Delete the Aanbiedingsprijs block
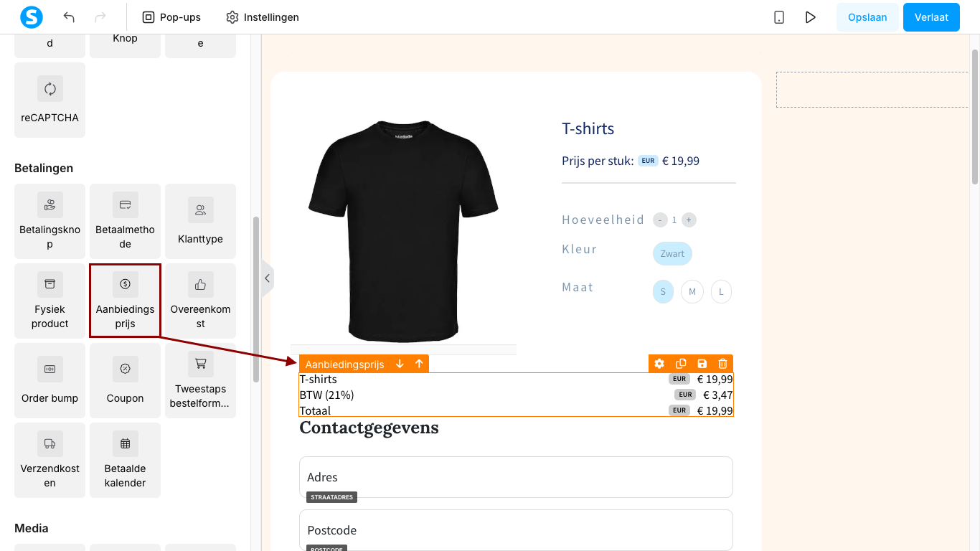 (x=723, y=364)
